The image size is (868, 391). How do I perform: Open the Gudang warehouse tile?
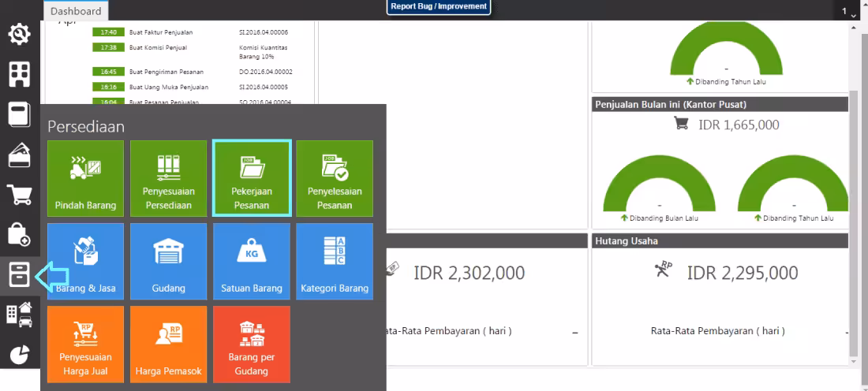coord(168,261)
